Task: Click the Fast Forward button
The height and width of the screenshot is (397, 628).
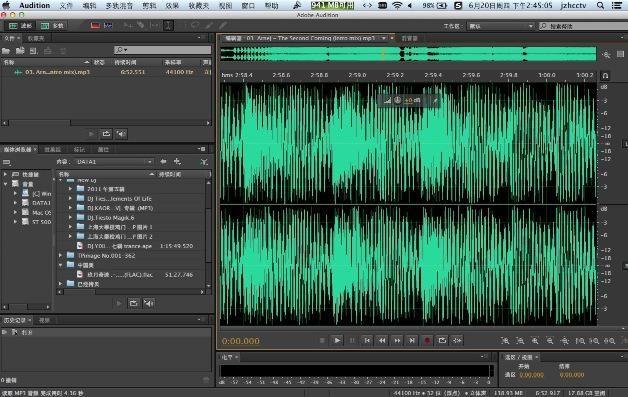Action: click(x=397, y=341)
